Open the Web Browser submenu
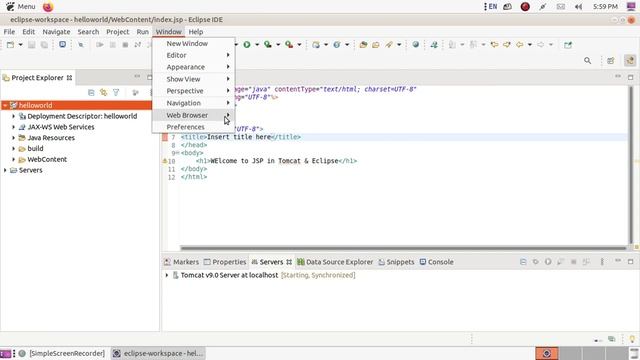Viewport: 640px width, 360px height. click(x=193, y=115)
